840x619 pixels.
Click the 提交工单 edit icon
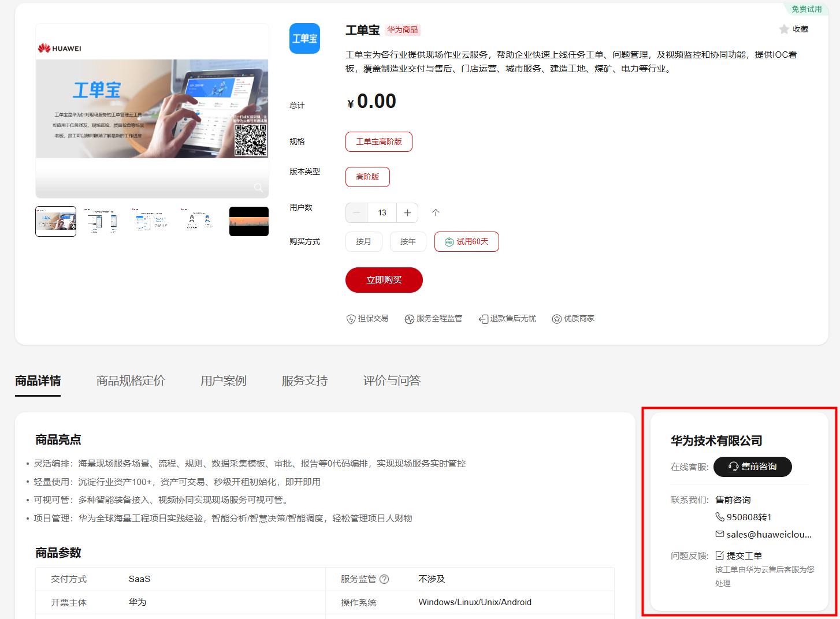(720, 555)
